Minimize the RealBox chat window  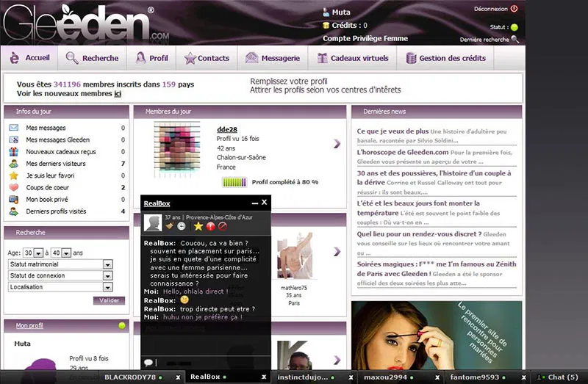pos(255,203)
